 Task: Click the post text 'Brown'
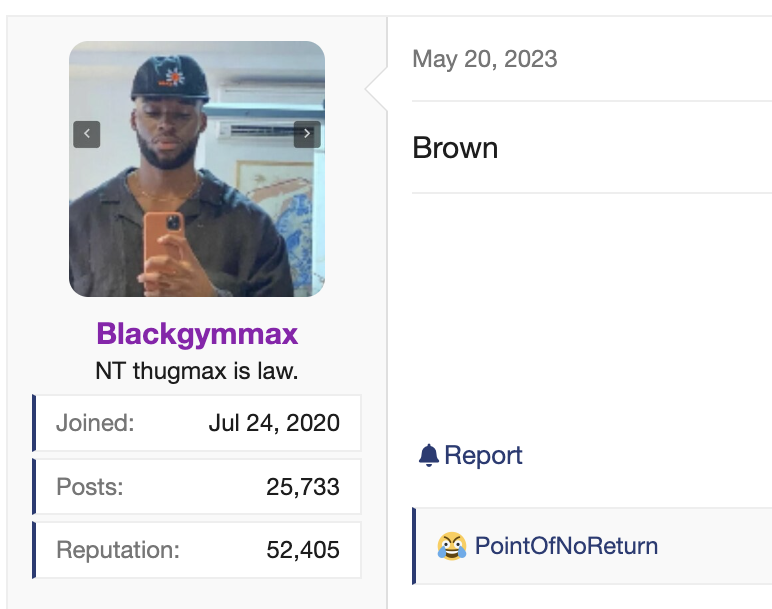(x=455, y=148)
